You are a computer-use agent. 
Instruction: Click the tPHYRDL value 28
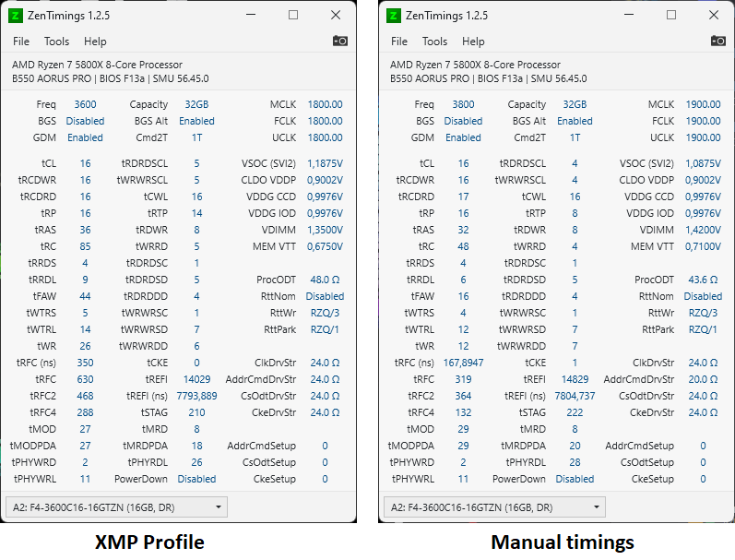575,462
